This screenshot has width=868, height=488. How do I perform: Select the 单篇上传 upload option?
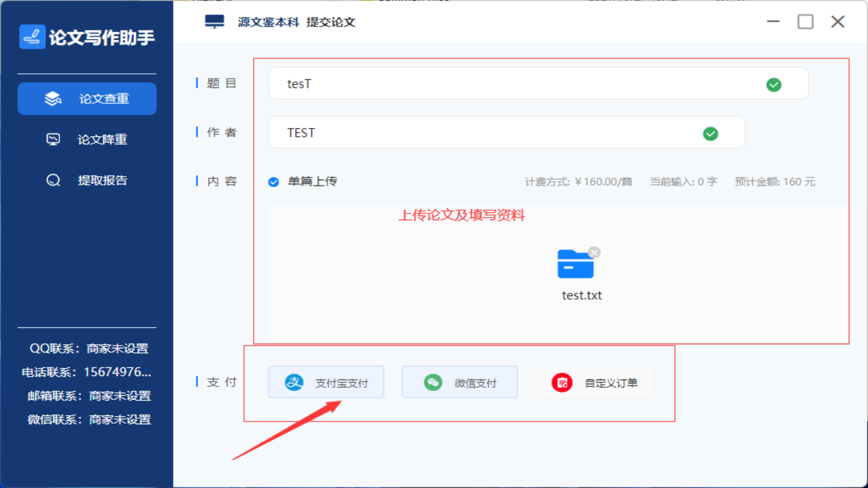[x=273, y=182]
